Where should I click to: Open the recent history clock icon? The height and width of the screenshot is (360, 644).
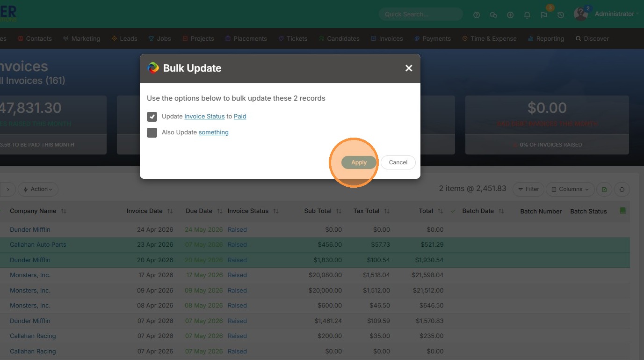click(x=561, y=15)
